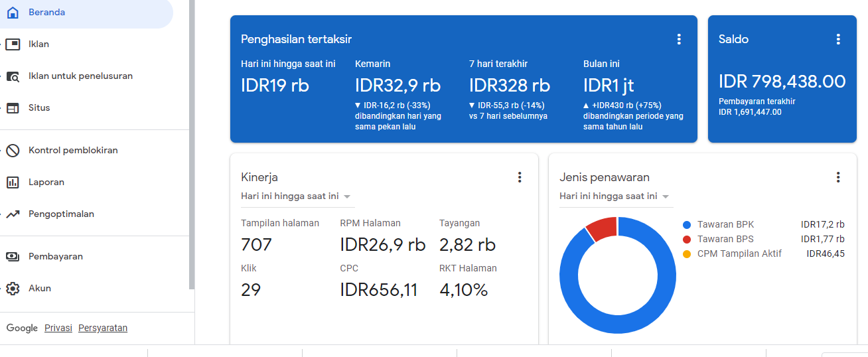This screenshot has height=357, width=868.
Task: Click the Kemarin IDR32,9 rb value
Action: [x=398, y=85]
